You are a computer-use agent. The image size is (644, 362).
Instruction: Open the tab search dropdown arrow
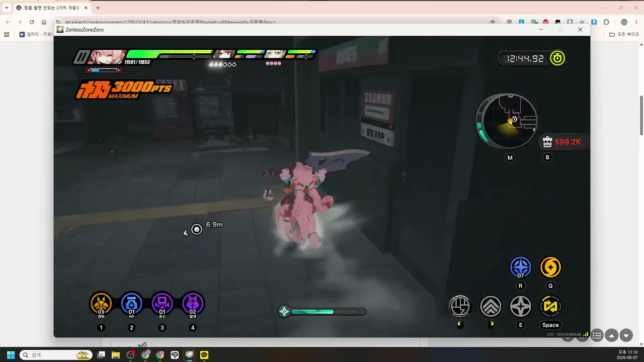pos(7,8)
